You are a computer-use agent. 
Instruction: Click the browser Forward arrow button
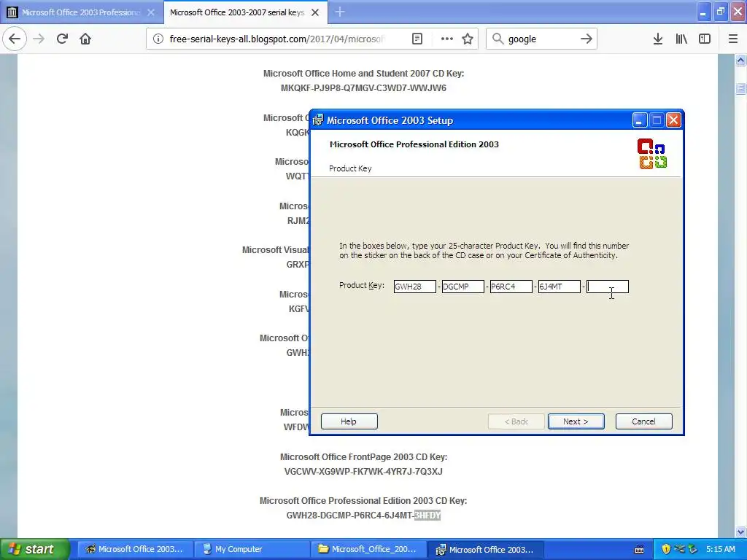(39, 39)
